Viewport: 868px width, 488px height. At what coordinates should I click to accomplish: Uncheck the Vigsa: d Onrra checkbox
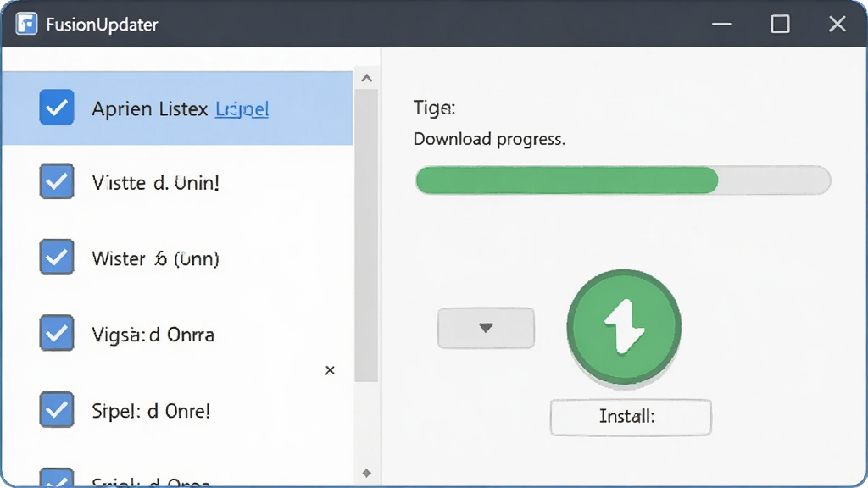click(57, 332)
